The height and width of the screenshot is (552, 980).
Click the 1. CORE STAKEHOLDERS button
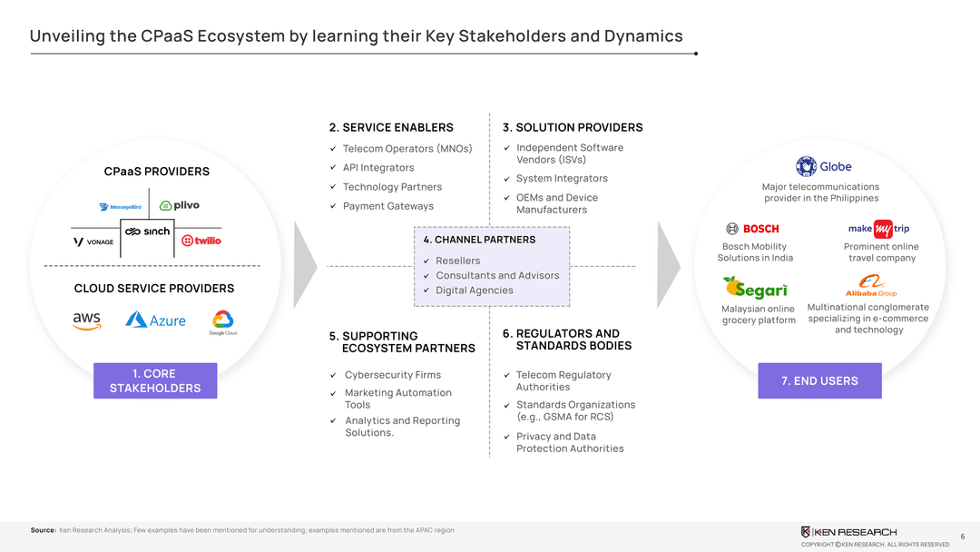(154, 380)
